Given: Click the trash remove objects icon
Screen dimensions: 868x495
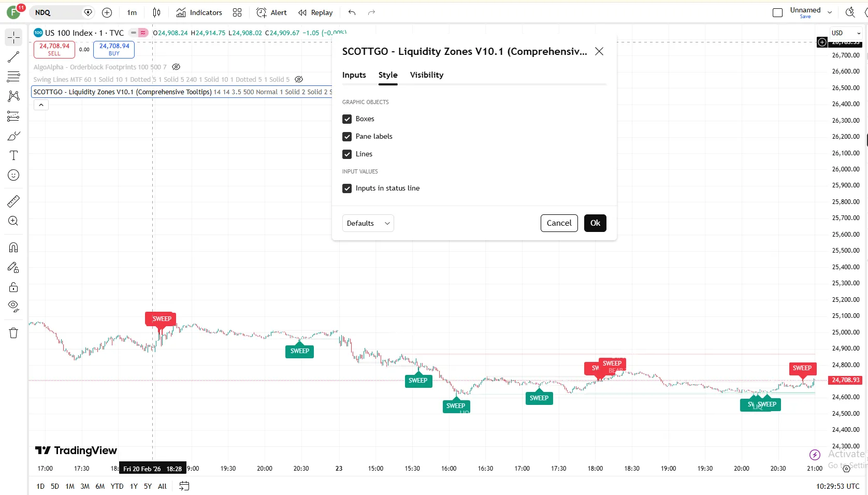Looking at the screenshot, I should [13, 333].
